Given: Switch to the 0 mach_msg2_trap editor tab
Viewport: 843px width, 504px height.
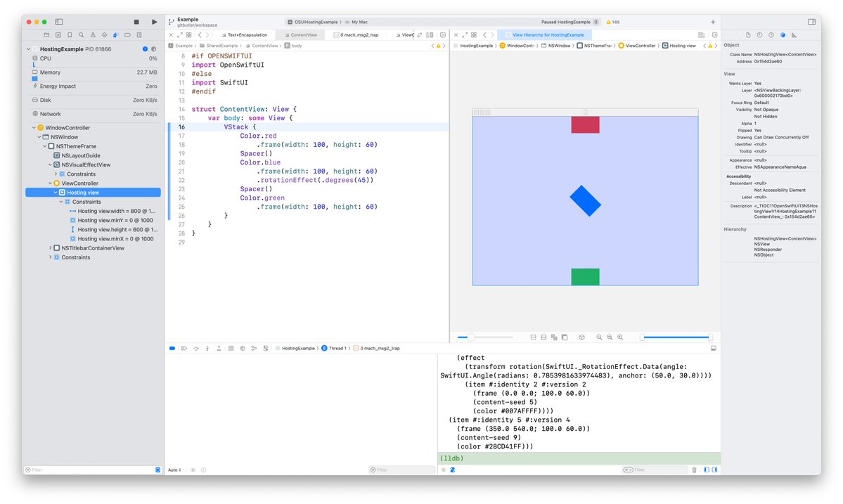Looking at the screenshot, I should pyautogui.click(x=356, y=35).
